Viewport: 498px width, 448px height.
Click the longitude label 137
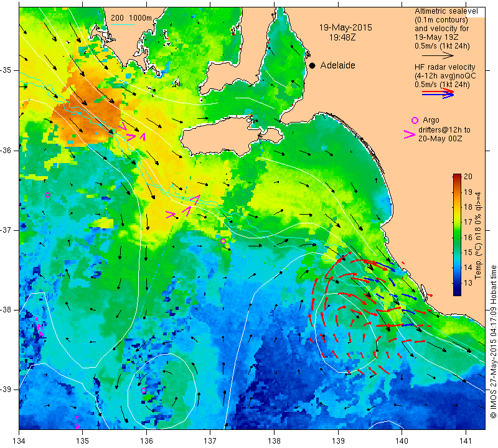coord(210,441)
